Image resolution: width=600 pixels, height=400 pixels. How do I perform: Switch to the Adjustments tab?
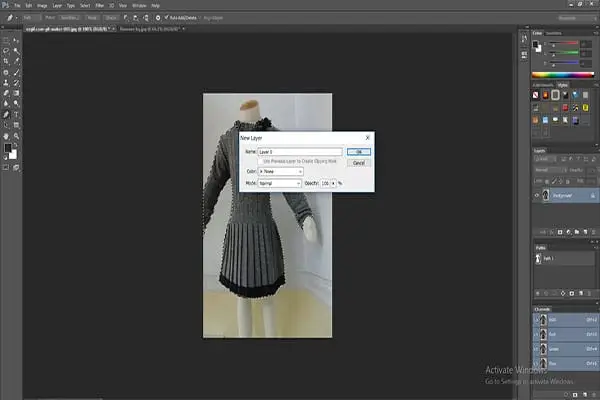pyautogui.click(x=543, y=85)
